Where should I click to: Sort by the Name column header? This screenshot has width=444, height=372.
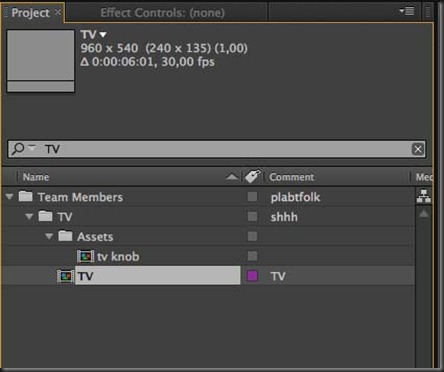pos(36,177)
